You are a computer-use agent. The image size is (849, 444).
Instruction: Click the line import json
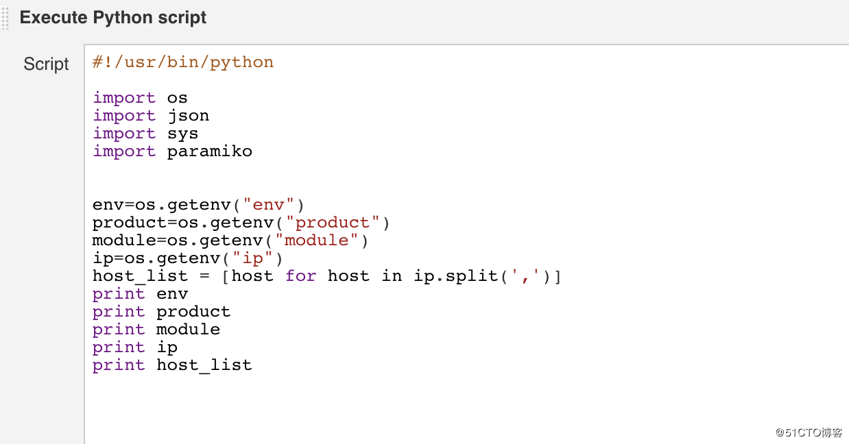pos(151,116)
